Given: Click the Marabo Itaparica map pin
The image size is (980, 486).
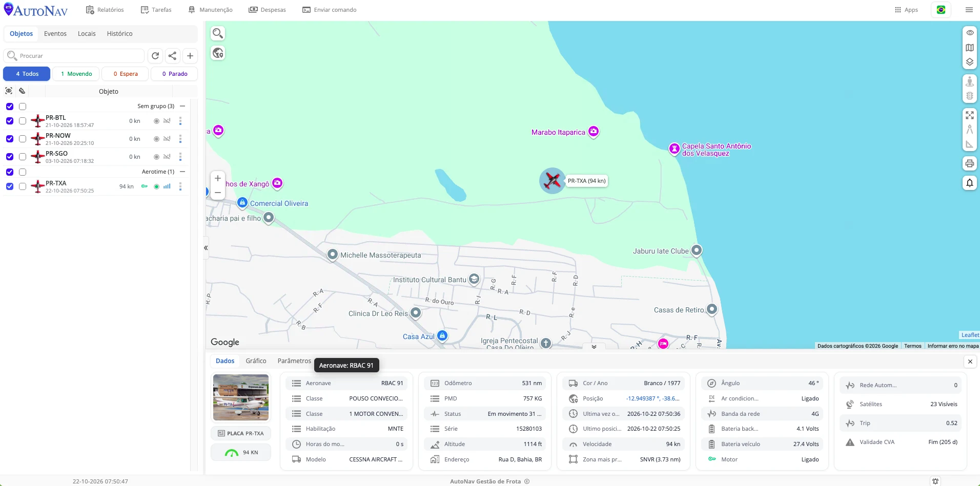Looking at the screenshot, I should [594, 132].
